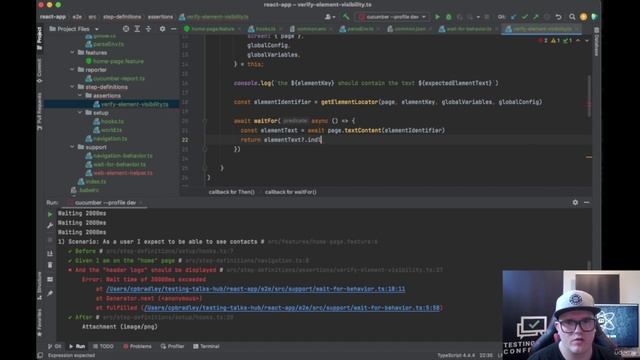The height and width of the screenshot is (360, 640).
Task: Click expand all icon in project panel
Action: tap(137, 29)
